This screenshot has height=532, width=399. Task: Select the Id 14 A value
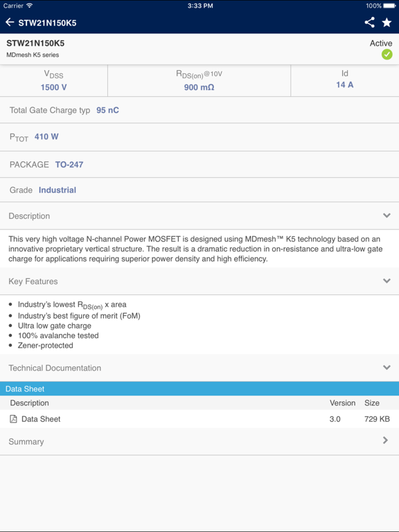pyautogui.click(x=345, y=85)
